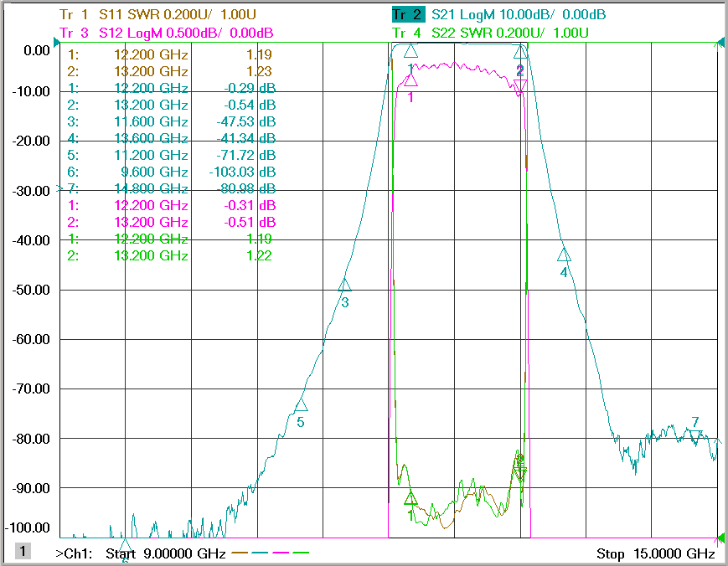
Task: Select the Tr 2 S21 LogM trace label
Action: point(498,14)
